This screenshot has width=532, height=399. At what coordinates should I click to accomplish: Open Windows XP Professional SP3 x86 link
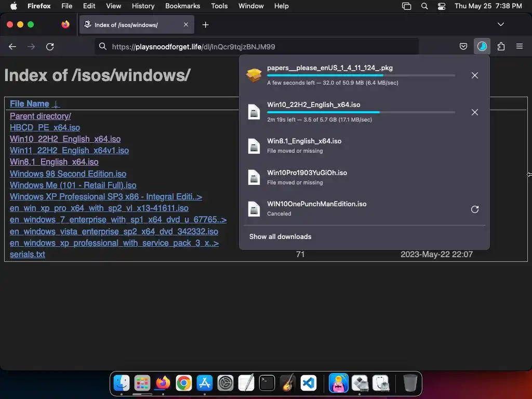[x=106, y=197]
